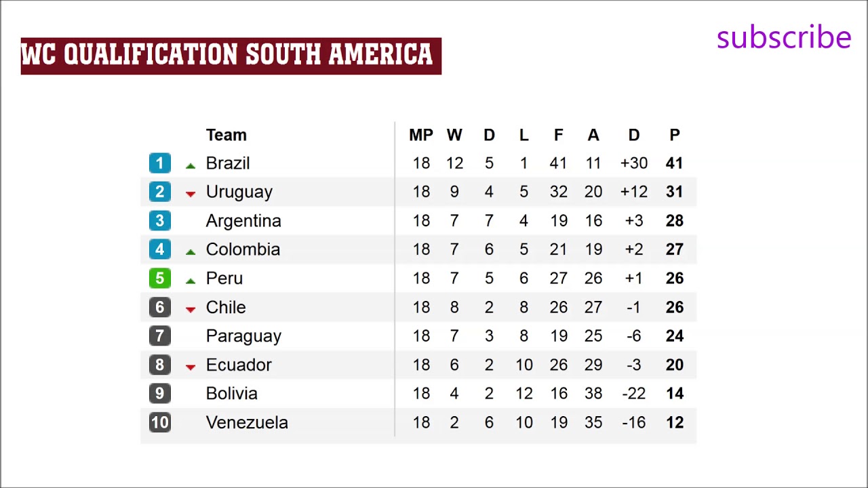Click the purple subscribe text
868x488 pixels.
[783, 38]
